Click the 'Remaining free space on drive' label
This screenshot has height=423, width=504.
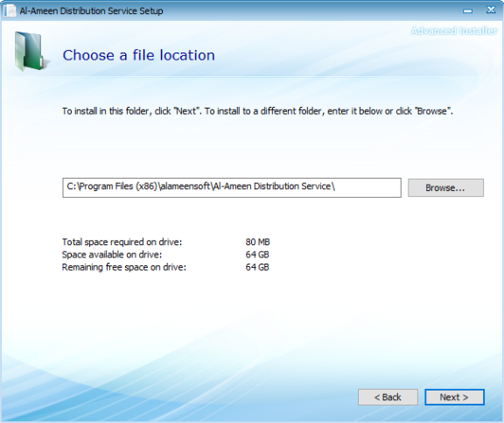(x=124, y=267)
